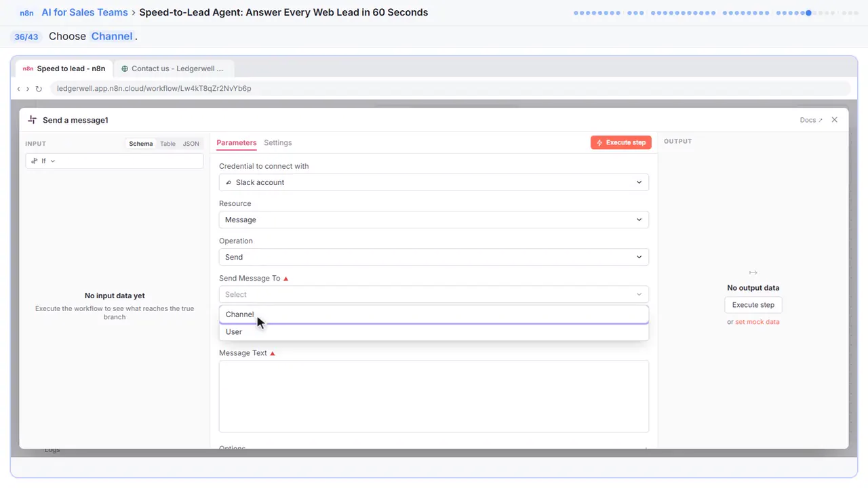The height and width of the screenshot is (488, 868).
Task: Expand the Operation dropdown set to Send
Action: 434,257
